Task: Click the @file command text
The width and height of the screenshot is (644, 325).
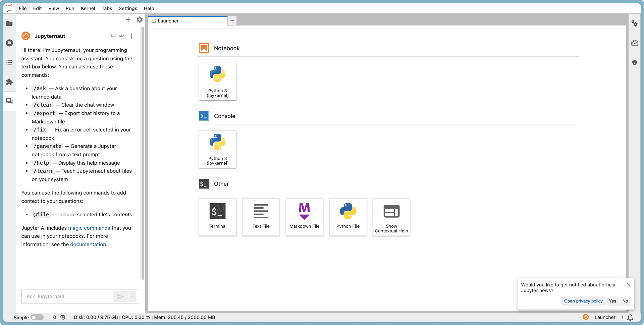Action: (41, 215)
